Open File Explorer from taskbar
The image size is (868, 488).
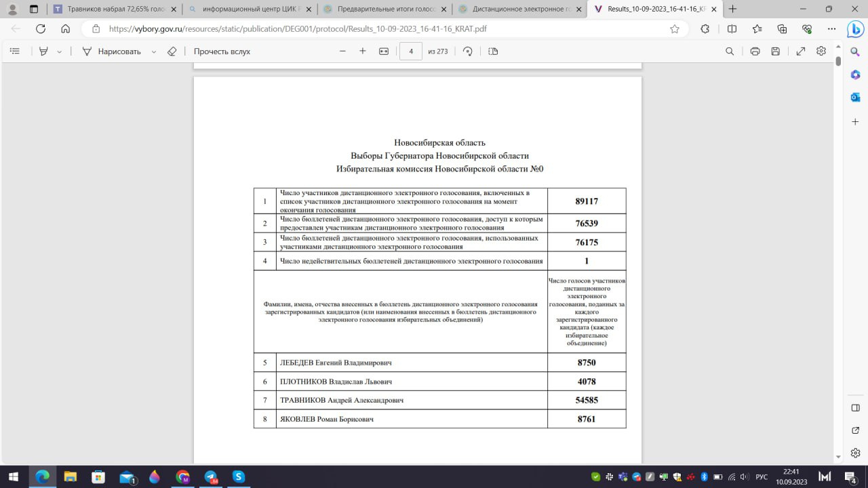tap(71, 476)
